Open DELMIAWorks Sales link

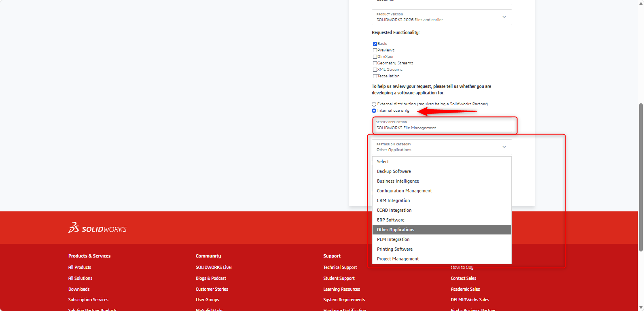pos(470,300)
